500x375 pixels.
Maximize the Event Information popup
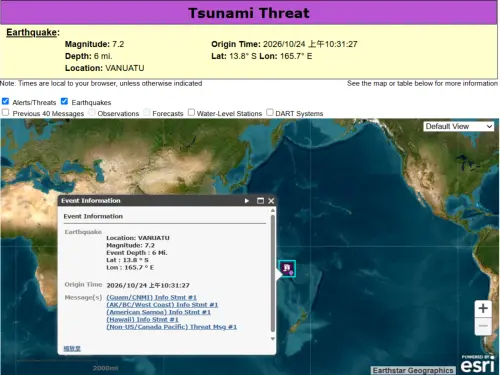(260, 201)
